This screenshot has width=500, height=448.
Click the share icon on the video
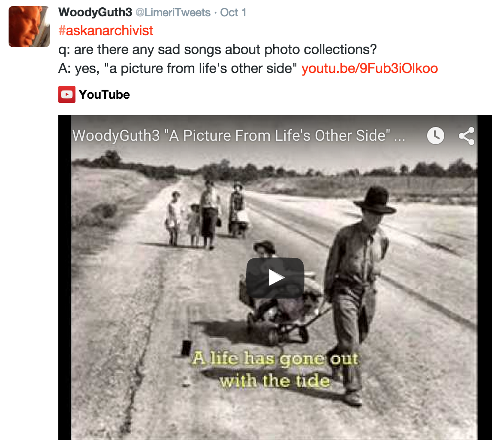pos(467,136)
